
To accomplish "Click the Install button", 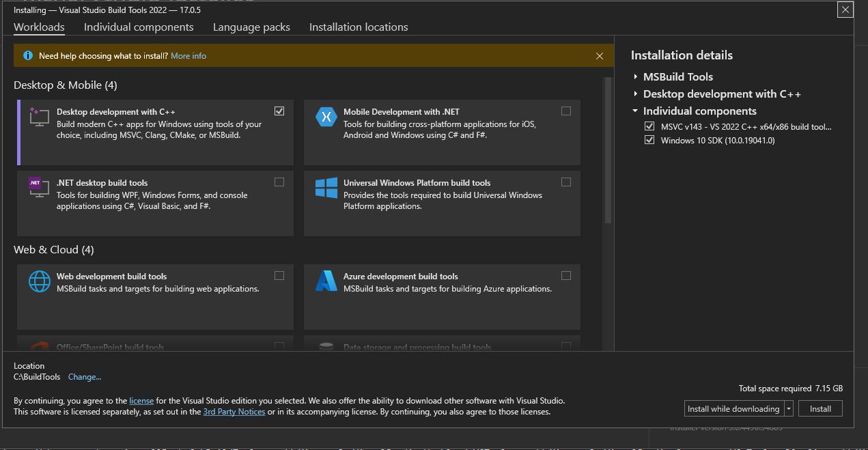I will pos(820,408).
